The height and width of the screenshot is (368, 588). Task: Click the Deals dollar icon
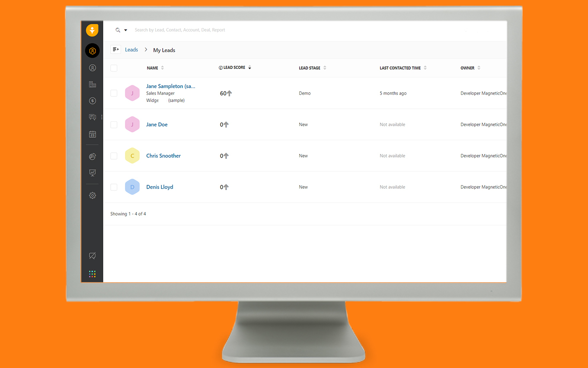pyautogui.click(x=92, y=100)
